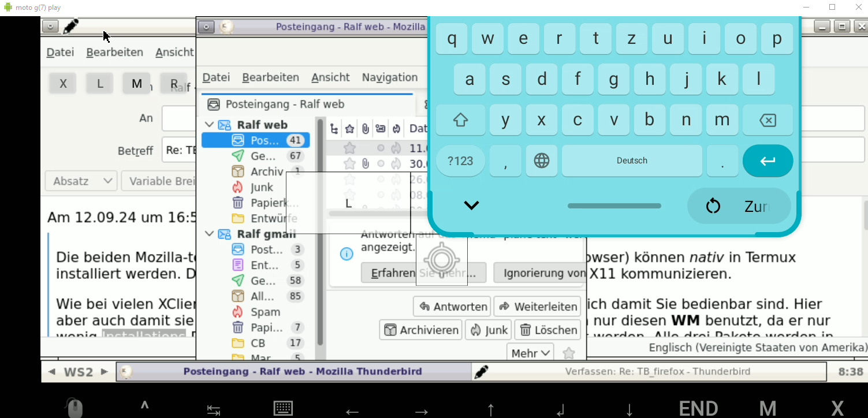Hide the on-screen keyboard with the down chevron
868x418 pixels.
[471, 206]
